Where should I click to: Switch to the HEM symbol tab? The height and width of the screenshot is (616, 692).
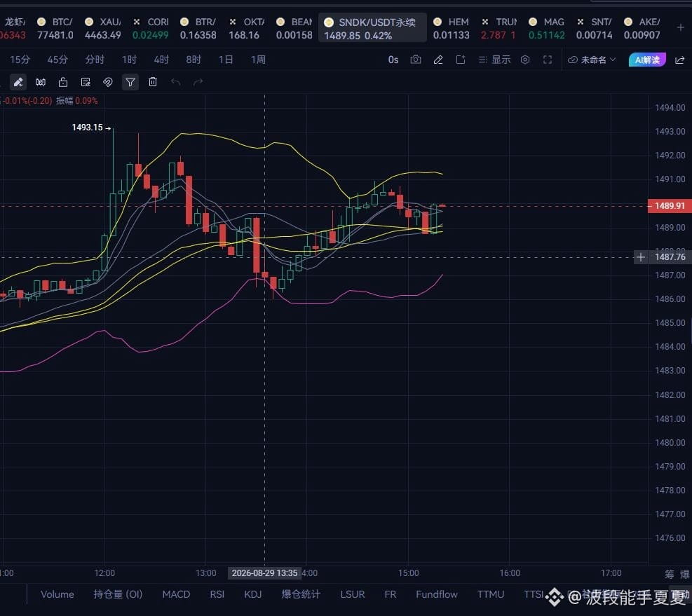point(451,28)
